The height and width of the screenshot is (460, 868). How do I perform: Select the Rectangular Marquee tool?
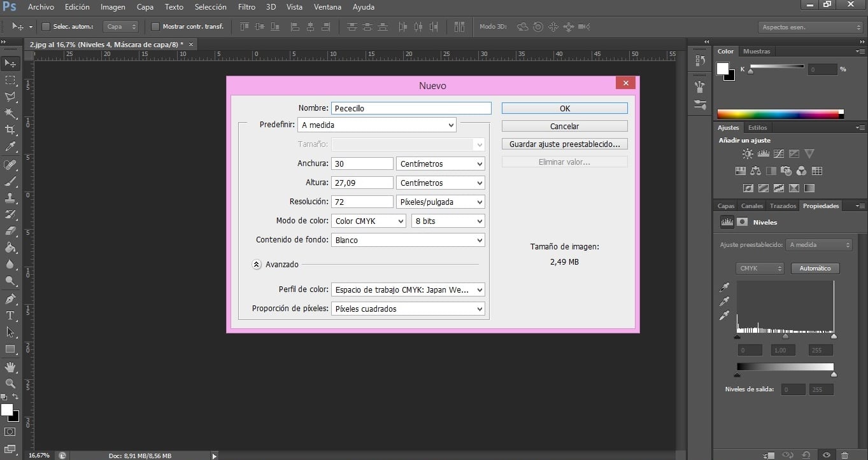[x=10, y=80]
